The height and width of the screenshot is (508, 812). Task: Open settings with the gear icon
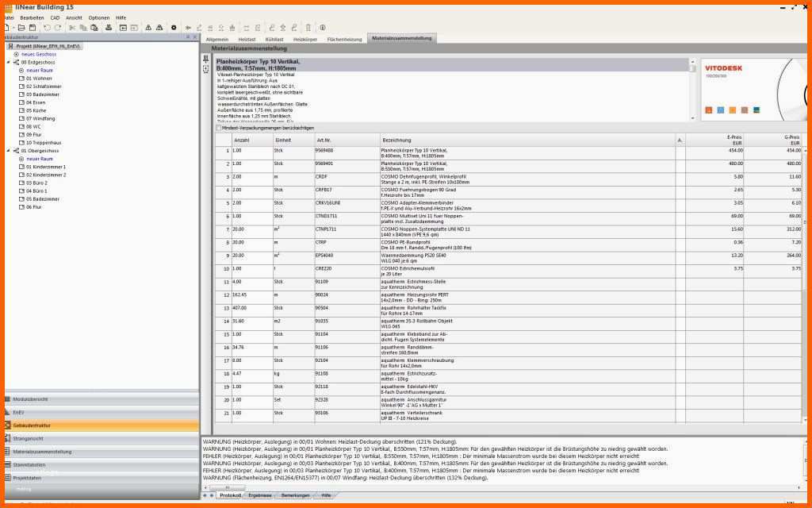(x=174, y=28)
